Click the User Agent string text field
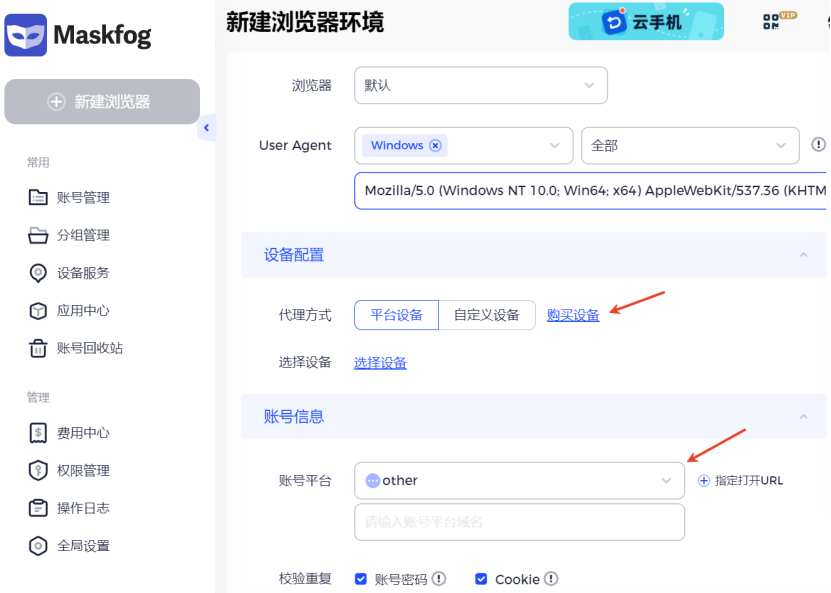The width and height of the screenshot is (831, 593). 590,191
